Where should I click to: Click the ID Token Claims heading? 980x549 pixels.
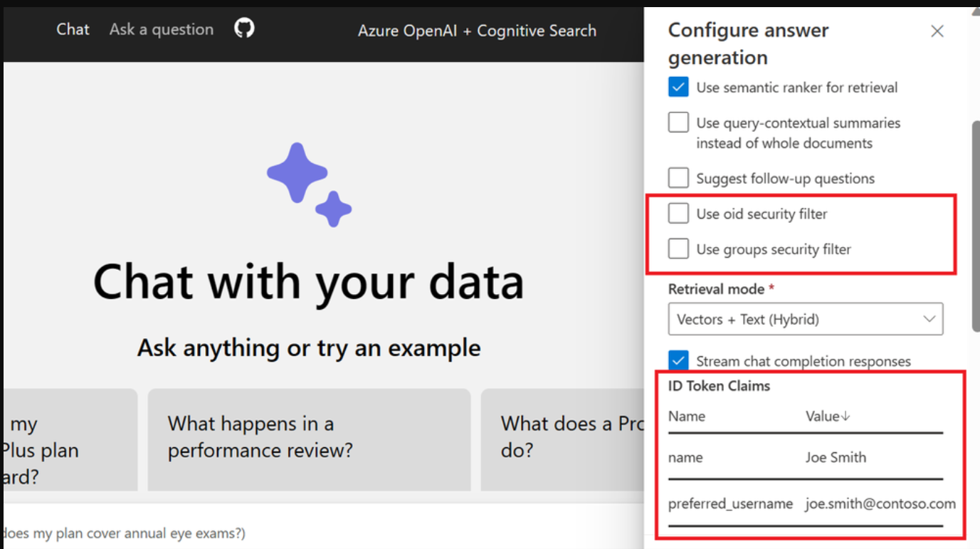point(719,386)
